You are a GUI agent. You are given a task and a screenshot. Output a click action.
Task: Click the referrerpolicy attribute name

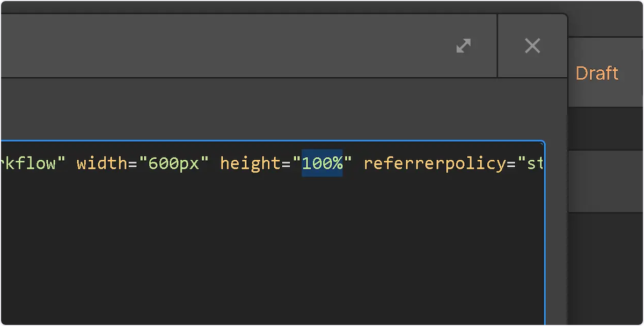(435, 164)
